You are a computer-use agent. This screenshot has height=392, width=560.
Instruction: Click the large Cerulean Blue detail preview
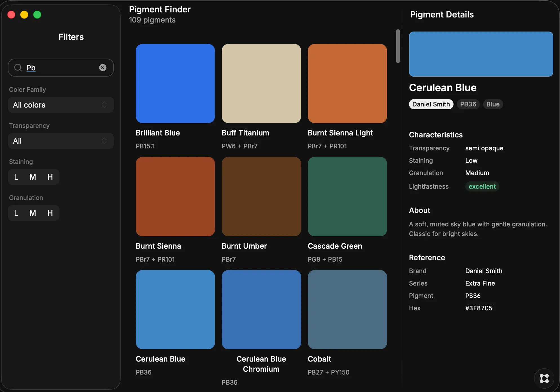(481, 54)
